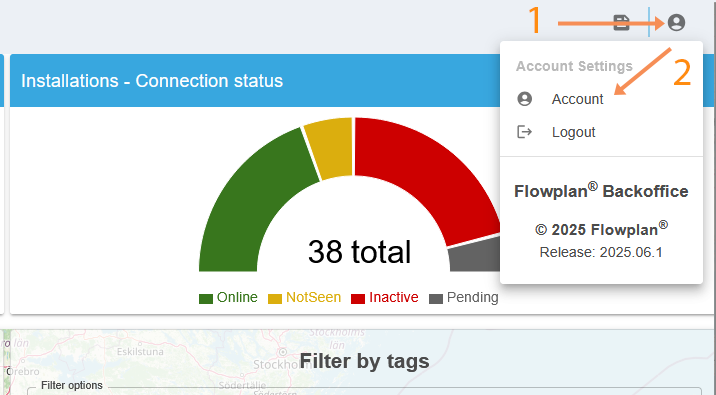Screen dimensions: 716x395
Task: Click the exit arrow icon beside Logout
Action: [525, 132]
